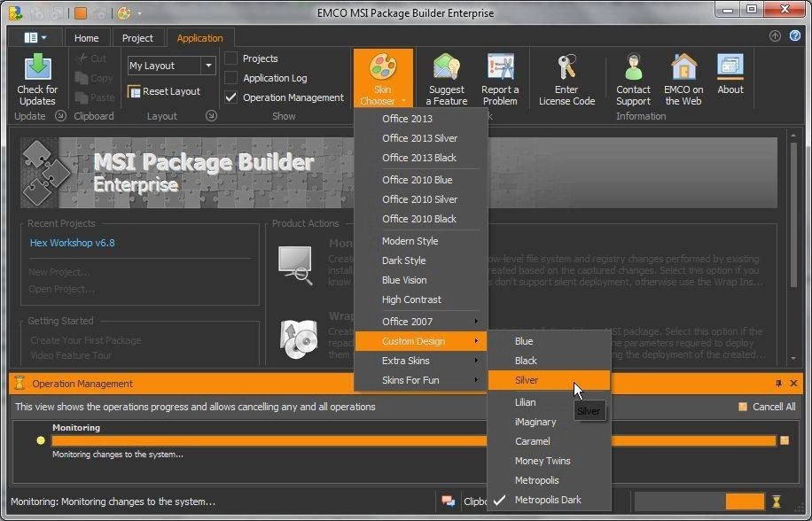
Task: Switch to the Home tab
Action: click(87, 38)
